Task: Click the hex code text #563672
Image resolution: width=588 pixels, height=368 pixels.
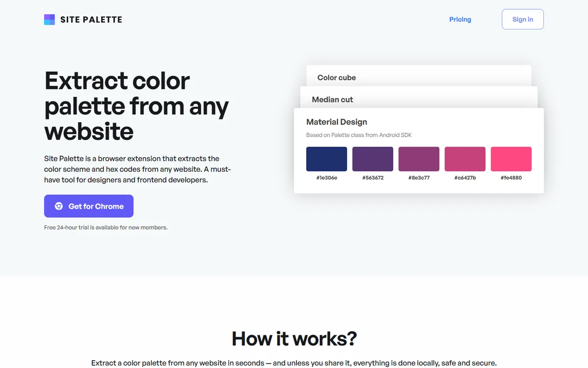Action: pyautogui.click(x=373, y=178)
